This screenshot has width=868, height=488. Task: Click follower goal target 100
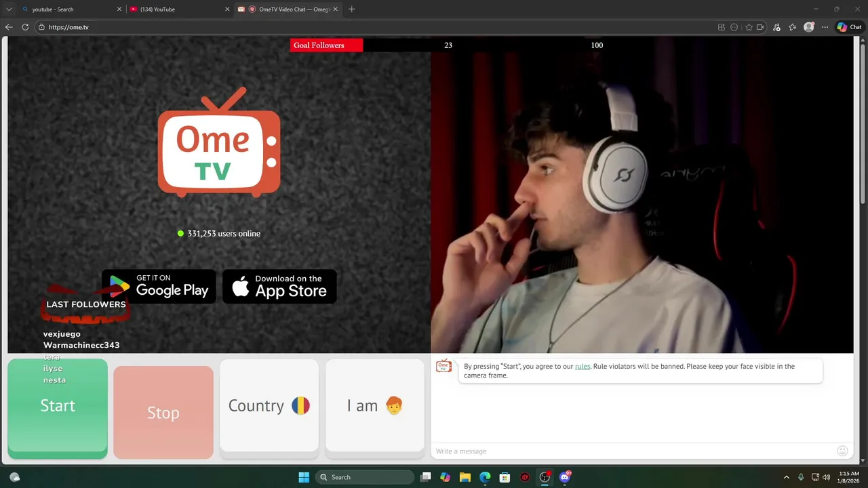coord(597,45)
